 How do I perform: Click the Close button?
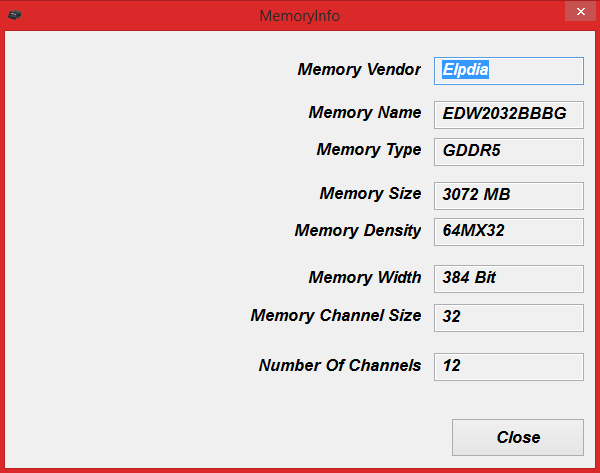(518, 437)
